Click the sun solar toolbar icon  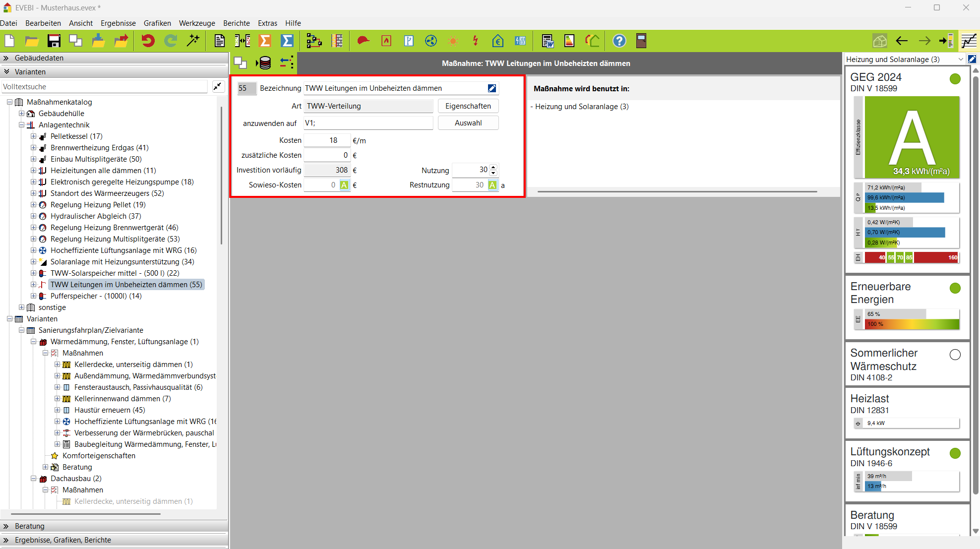coord(453,41)
